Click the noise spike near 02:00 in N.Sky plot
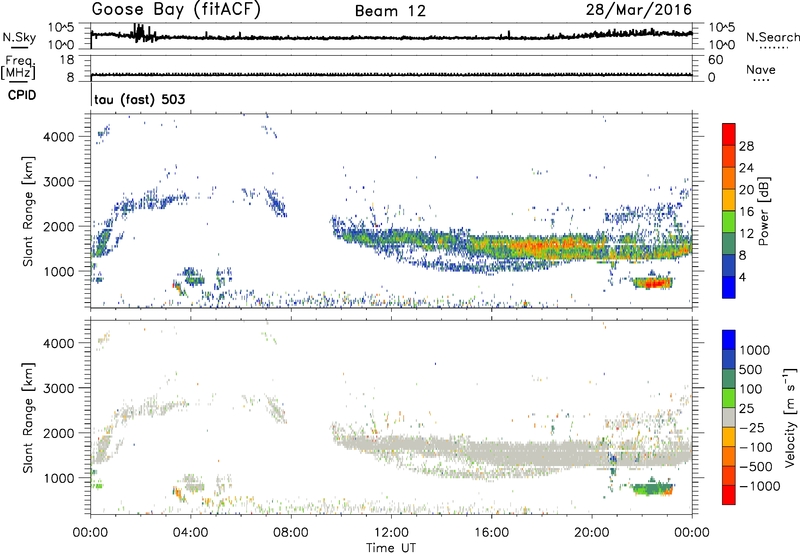This screenshot has width=800, height=554. (x=138, y=32)
